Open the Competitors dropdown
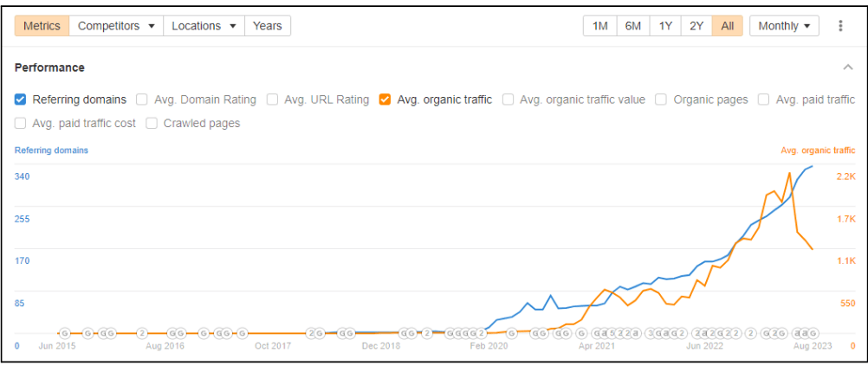Viewport: 868px width, 372px height. (x=116, y=26)
